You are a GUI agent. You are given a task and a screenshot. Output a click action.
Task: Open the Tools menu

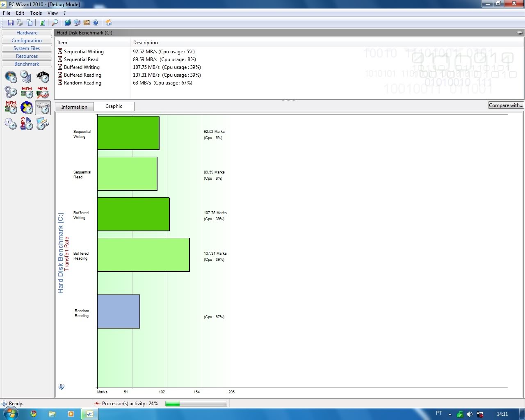pyautogui.click(x=36, y=13)
